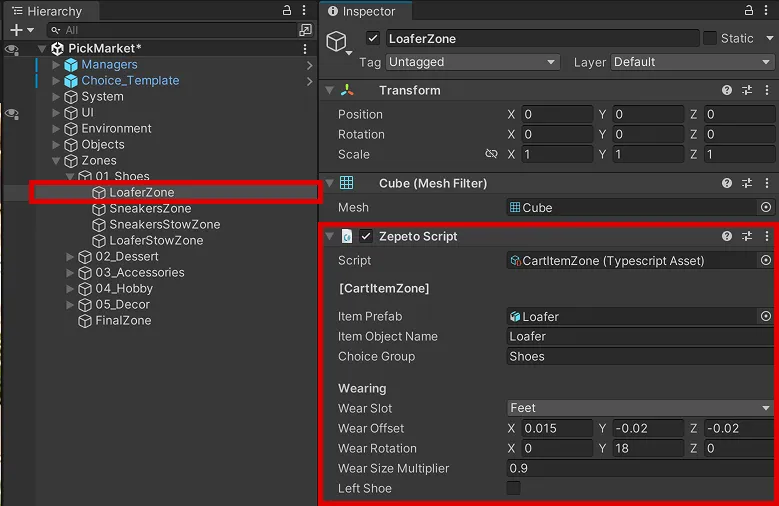779x506 pixels.
Task: Open the Static flags dropdown
Action: (770, 38)
